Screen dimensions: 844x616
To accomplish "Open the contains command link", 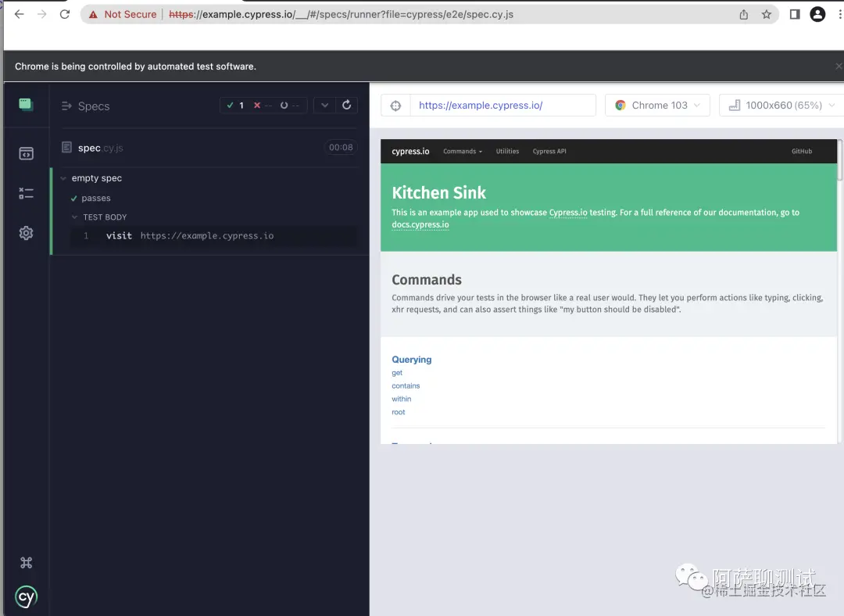I will point(406,386).
